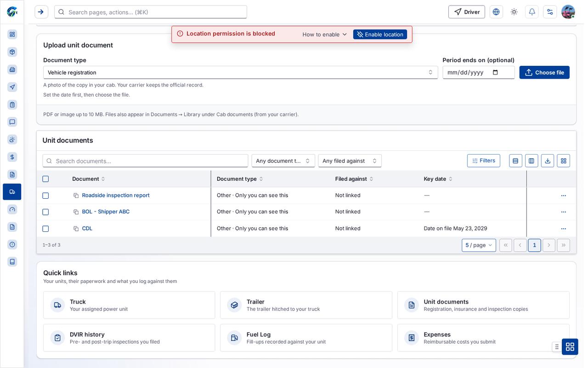Focus the Search documents field
Viewport: 588px width, 368px height.
click(x=145, y=161)
